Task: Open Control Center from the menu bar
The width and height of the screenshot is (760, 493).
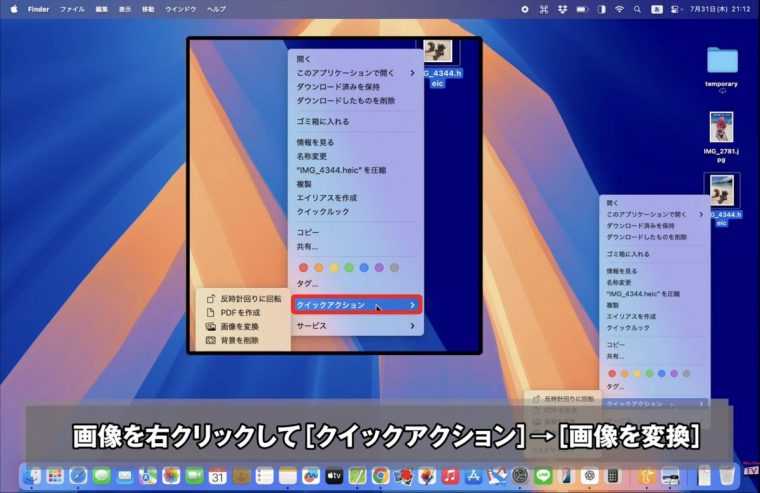Action: 675,9
